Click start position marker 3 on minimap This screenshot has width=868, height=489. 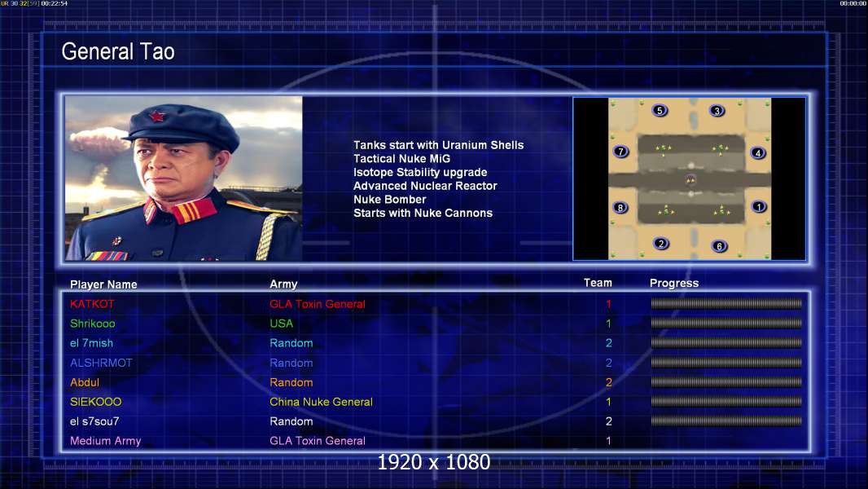click(717, 111)
